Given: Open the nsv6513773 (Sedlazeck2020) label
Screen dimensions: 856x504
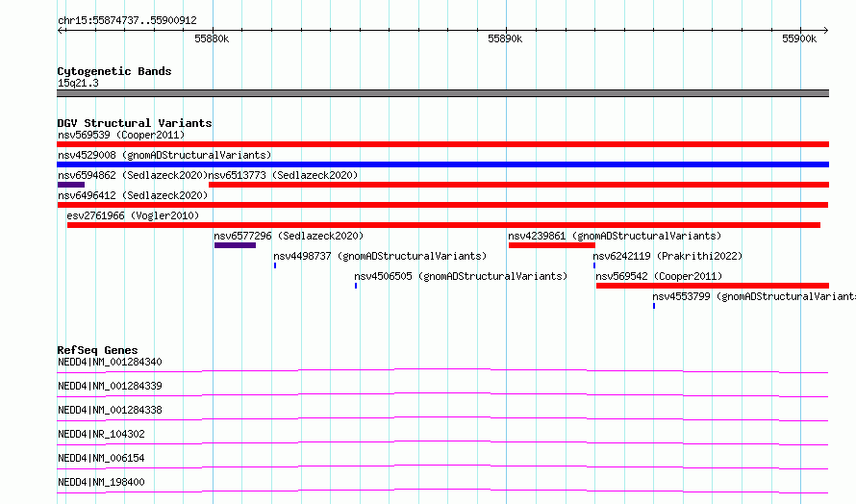Looking at the screenshot, I should [x=283, y=175].
